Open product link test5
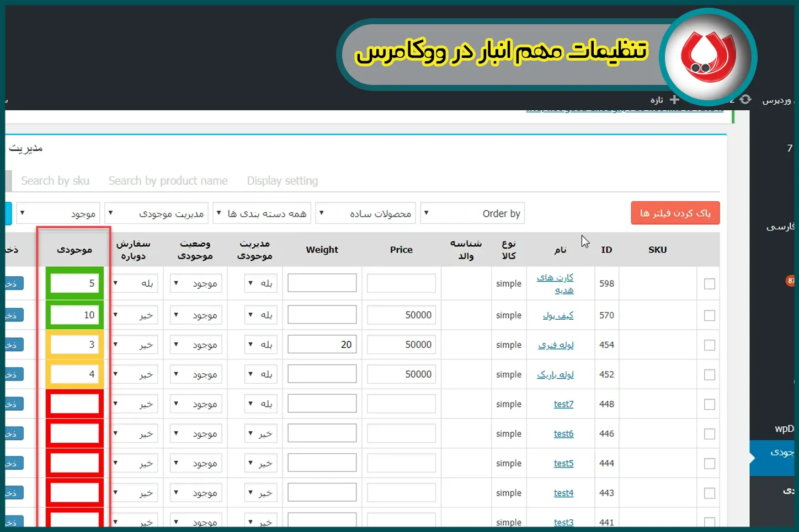 click(x=564, y=464)
